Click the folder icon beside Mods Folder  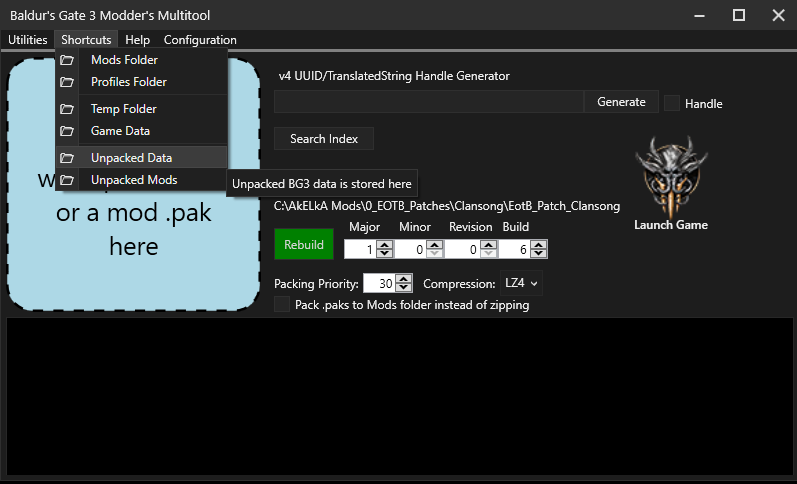pyautogui.click(x=67, y=60)
